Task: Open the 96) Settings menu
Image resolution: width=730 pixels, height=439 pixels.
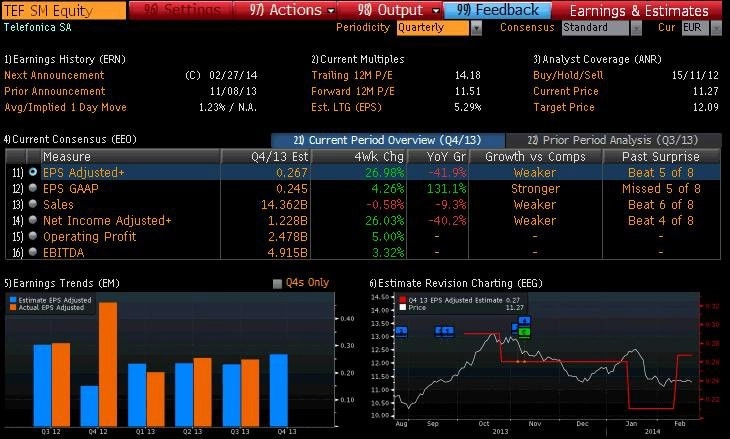Action: [182, 10]
